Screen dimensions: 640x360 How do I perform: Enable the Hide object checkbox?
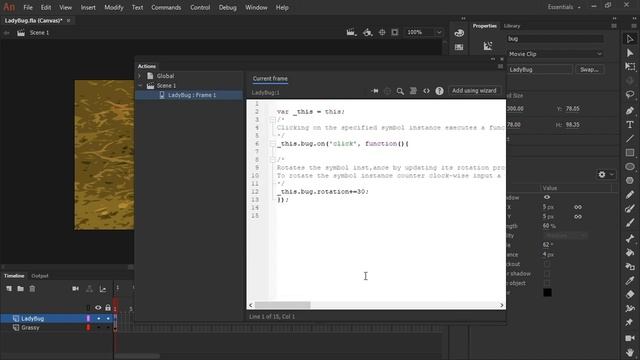pos(547,283)
